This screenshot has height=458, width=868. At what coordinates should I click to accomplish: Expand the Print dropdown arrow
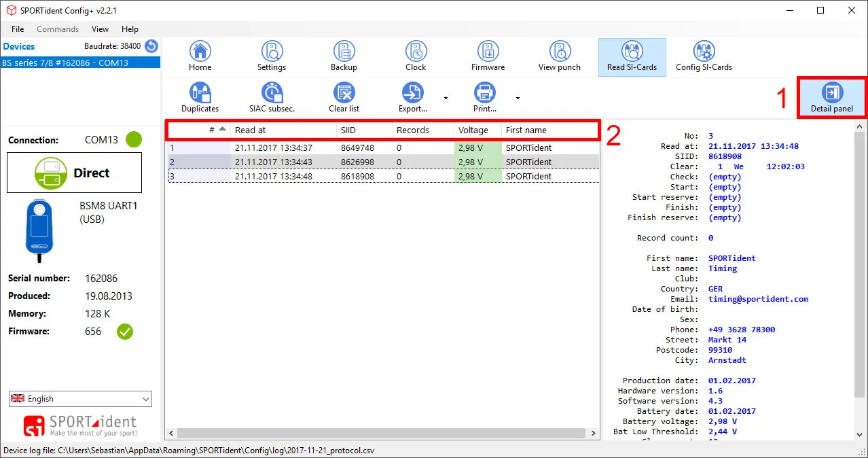pyautogui.click(x=518, y=98)
